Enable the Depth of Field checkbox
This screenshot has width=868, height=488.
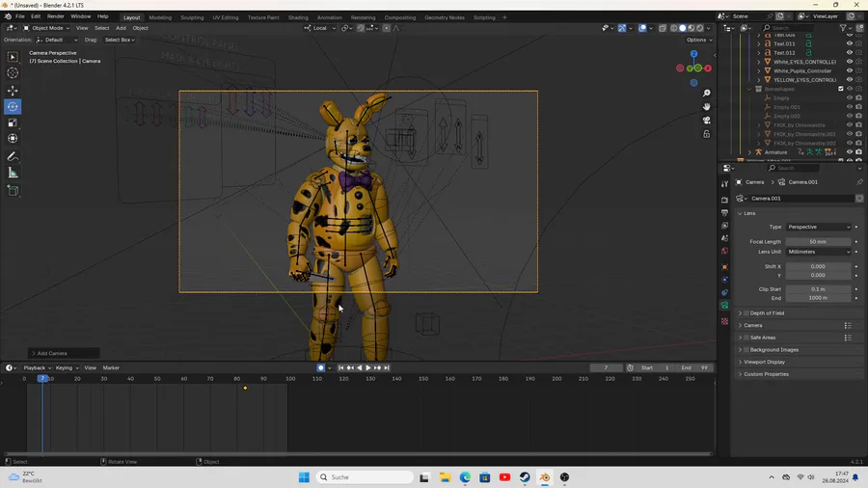tap(746, 313)
